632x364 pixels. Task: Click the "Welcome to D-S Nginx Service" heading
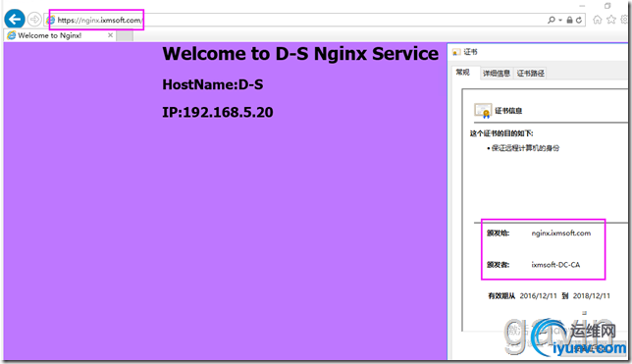(x=300, y=54)
